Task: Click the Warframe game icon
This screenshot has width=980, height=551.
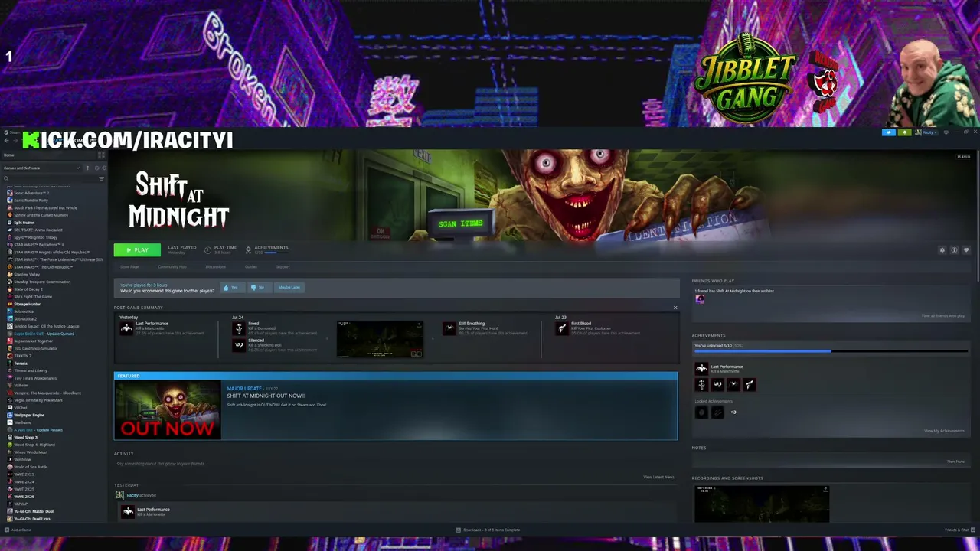Action: click(x=10, y=422)
